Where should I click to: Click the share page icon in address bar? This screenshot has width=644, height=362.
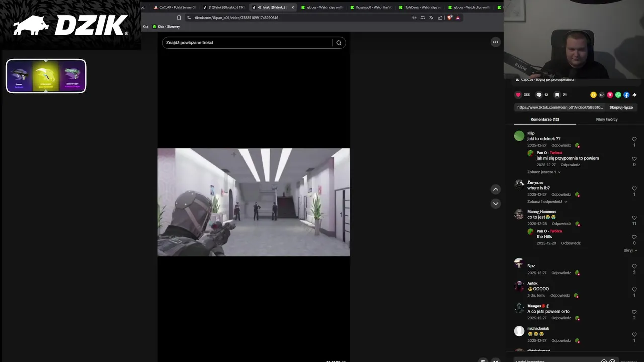pos(440,18)
